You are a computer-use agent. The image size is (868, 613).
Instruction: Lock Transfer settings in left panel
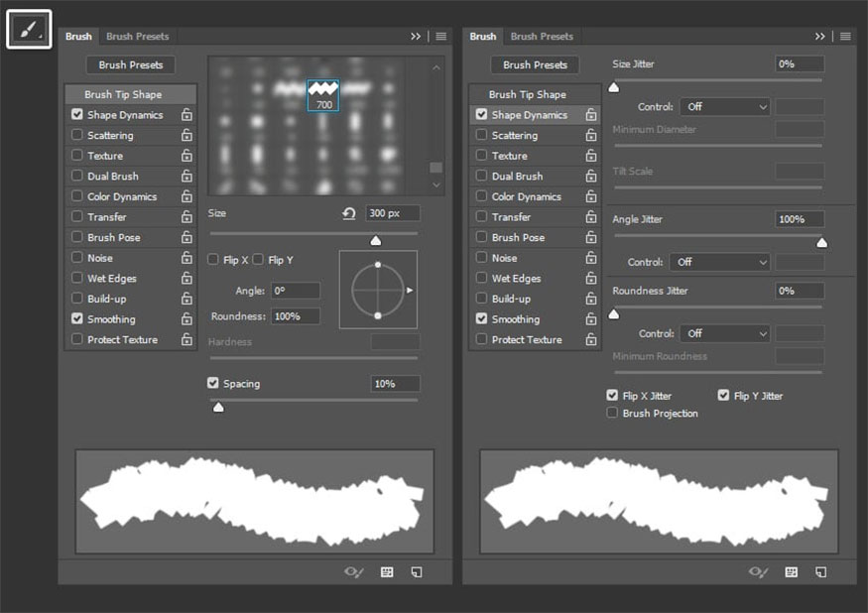187,217
